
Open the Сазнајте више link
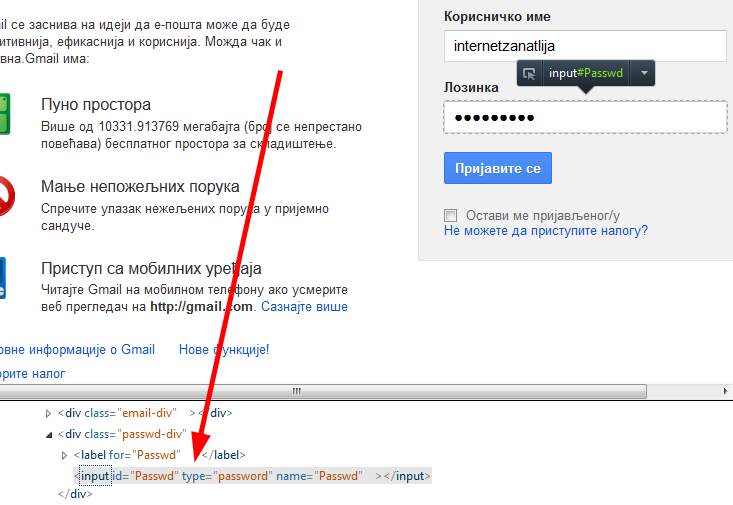tap(304, 307)
